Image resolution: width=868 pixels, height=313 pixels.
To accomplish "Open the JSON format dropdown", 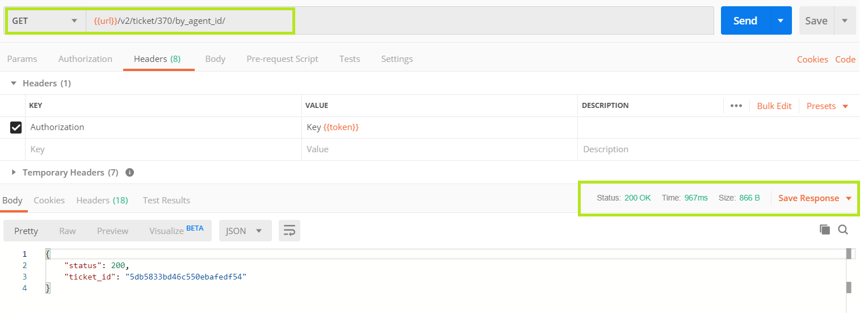I will pos(245,231).
